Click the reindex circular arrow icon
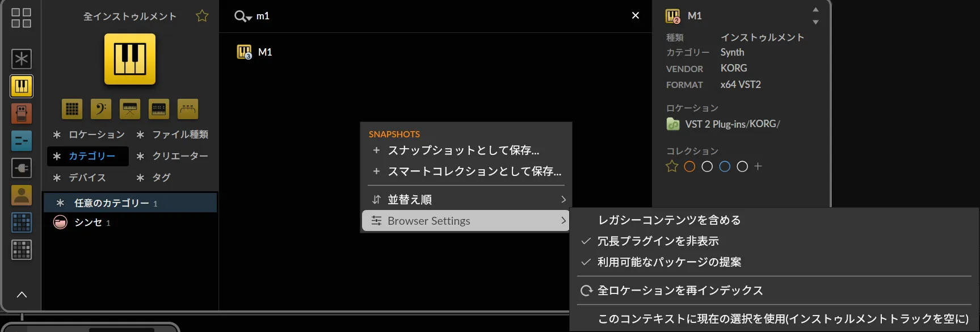This screenshot has width=980, height=332. click(586, 291)
